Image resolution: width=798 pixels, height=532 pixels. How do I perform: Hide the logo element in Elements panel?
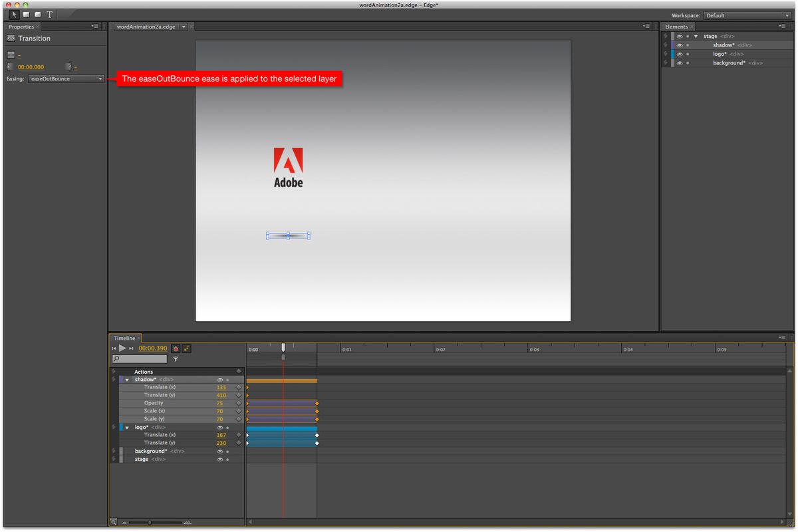(680, 54)
